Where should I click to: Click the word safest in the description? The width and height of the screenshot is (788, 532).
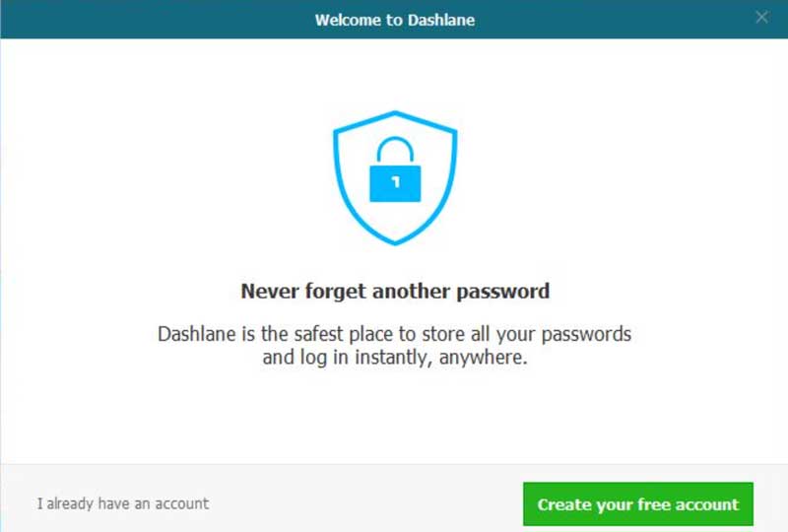pos(320,334)
